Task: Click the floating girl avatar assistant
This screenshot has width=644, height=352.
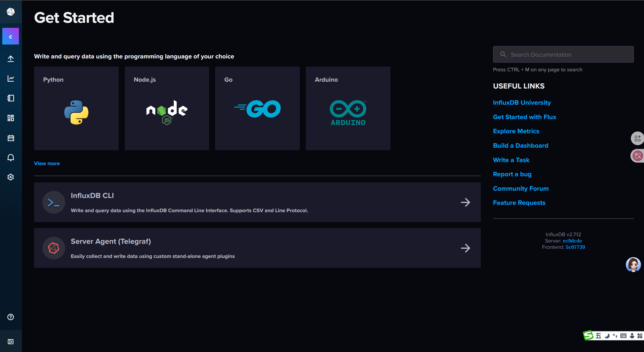Action: tap(633, 265)
